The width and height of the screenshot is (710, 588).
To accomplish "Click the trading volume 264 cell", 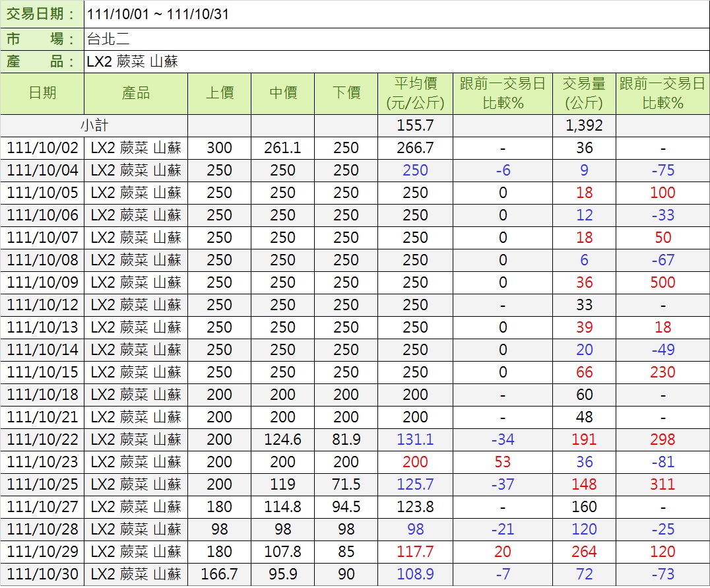I will [x=584, y=552].
